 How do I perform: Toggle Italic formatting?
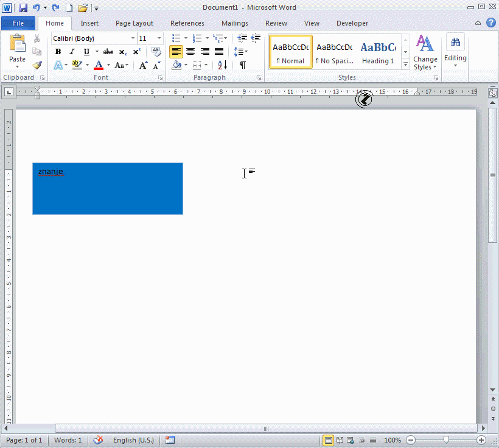tap(72, 52)
